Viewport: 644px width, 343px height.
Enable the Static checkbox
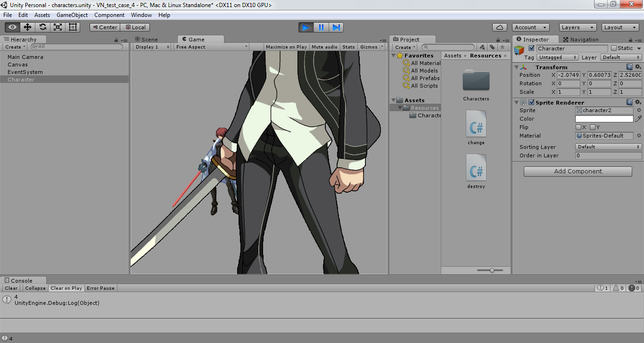click(613, 48)
